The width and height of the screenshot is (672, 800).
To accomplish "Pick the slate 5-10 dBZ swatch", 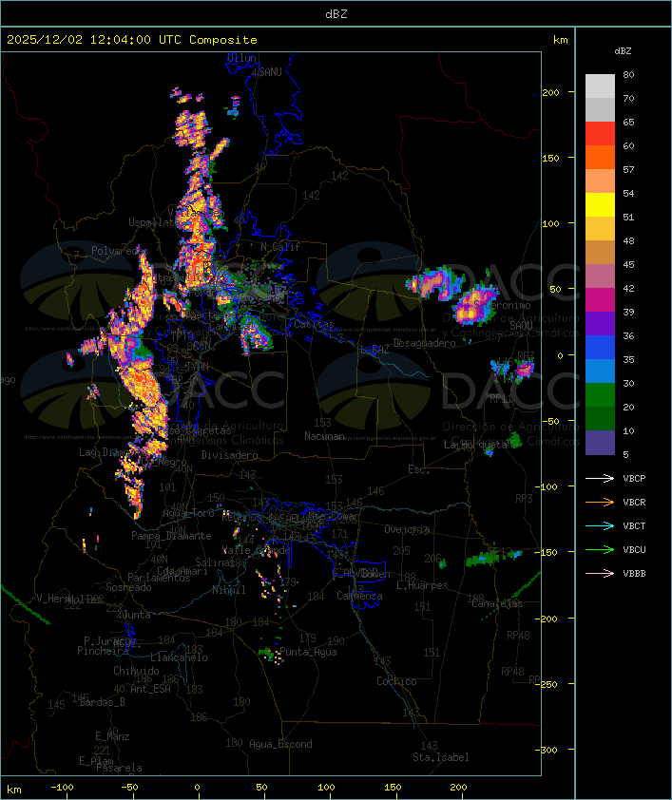I will [x=600, y=443].
